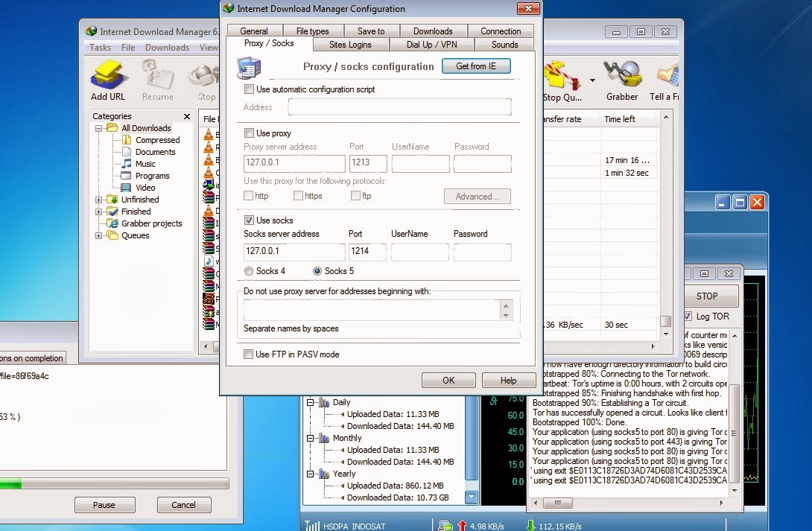812x531 pixels.
Task: Expand the Finished tree node
Action: [x=98, y=212]
